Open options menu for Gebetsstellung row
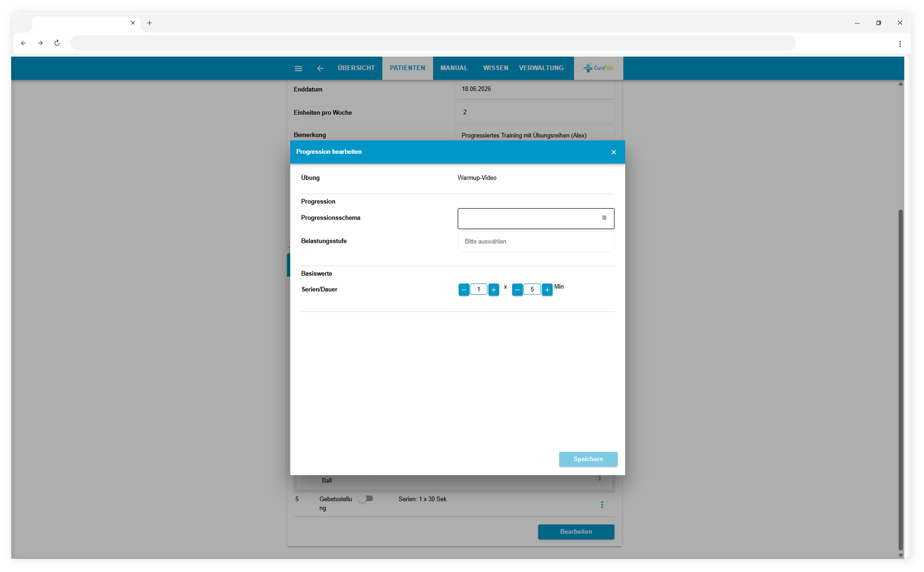The image size is (924, 572). coord(602,505)
